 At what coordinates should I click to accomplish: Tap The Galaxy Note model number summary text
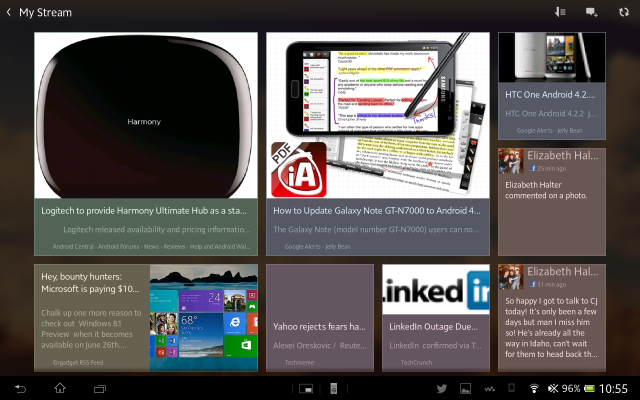(376, 229)
